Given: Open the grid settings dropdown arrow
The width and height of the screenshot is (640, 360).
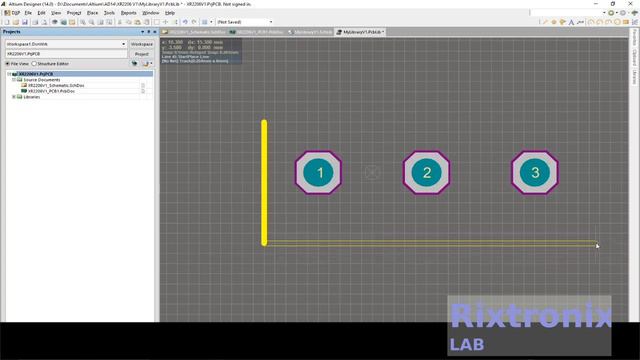Looking at the screenshot, I should [x=211, y=22].
